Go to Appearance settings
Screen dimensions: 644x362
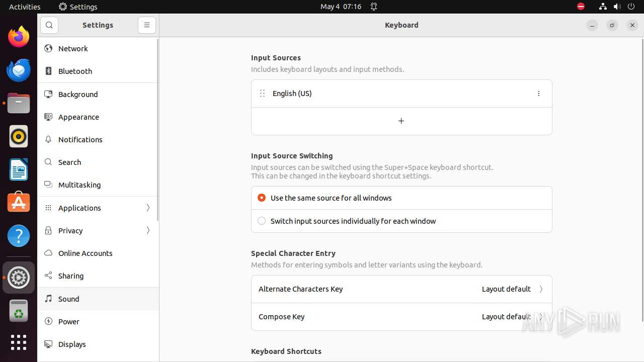(x=98, y=117)
